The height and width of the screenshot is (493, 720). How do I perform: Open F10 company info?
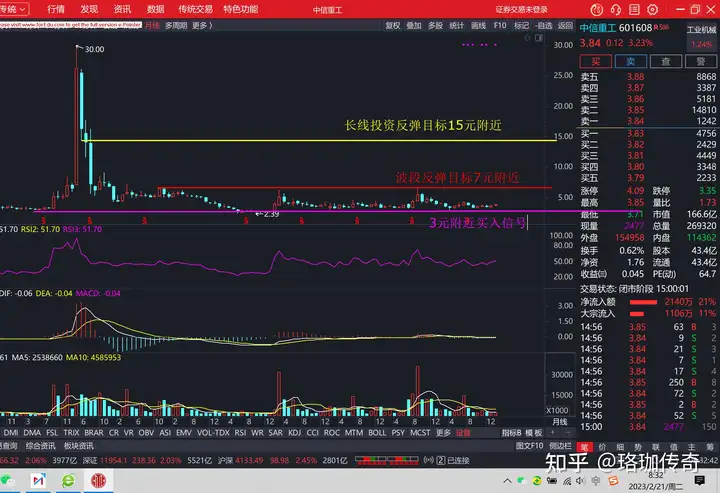[x=500, y=26]
